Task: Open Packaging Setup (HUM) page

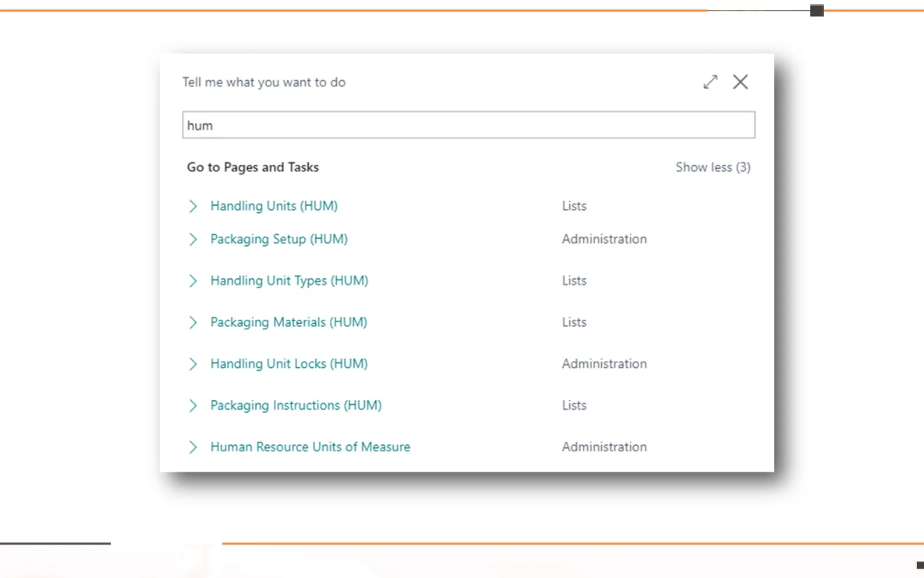Action: pyautogui.click(x=279, y=239)
